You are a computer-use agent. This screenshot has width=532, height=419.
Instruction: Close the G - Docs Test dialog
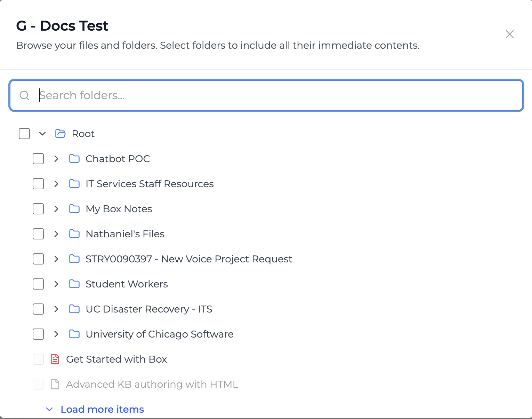[x=509, y=34]
